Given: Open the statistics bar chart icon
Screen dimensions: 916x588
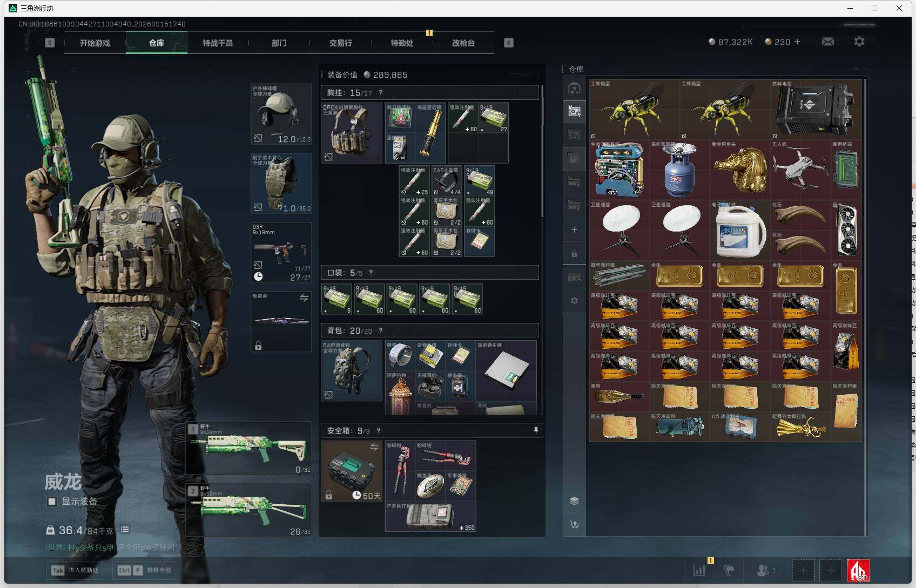Looking at the screenshot, I should click(699, 570).
